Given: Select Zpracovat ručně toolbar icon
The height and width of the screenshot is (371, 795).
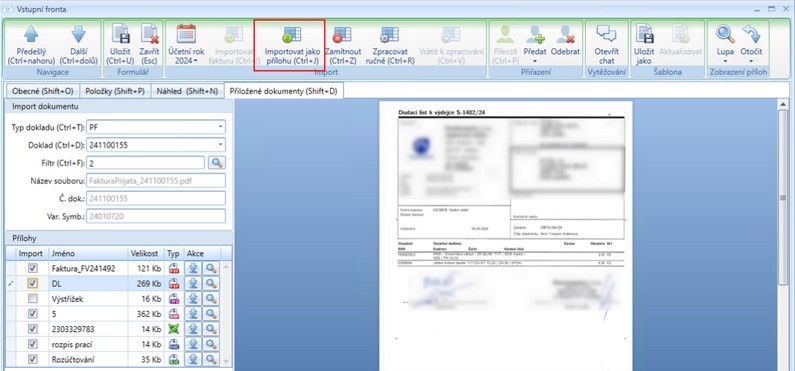Looking at the screenshot, I should (x=389, y=34).
